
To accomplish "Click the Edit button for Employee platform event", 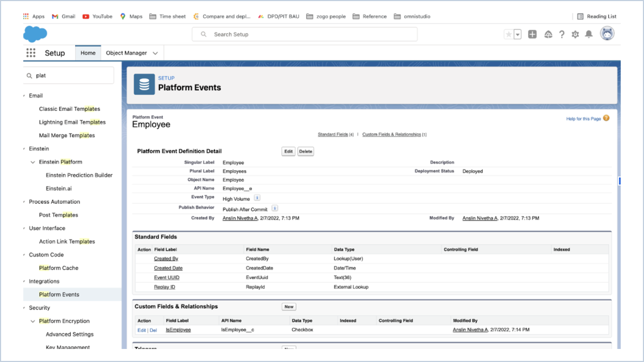I will tap(288, 151).
